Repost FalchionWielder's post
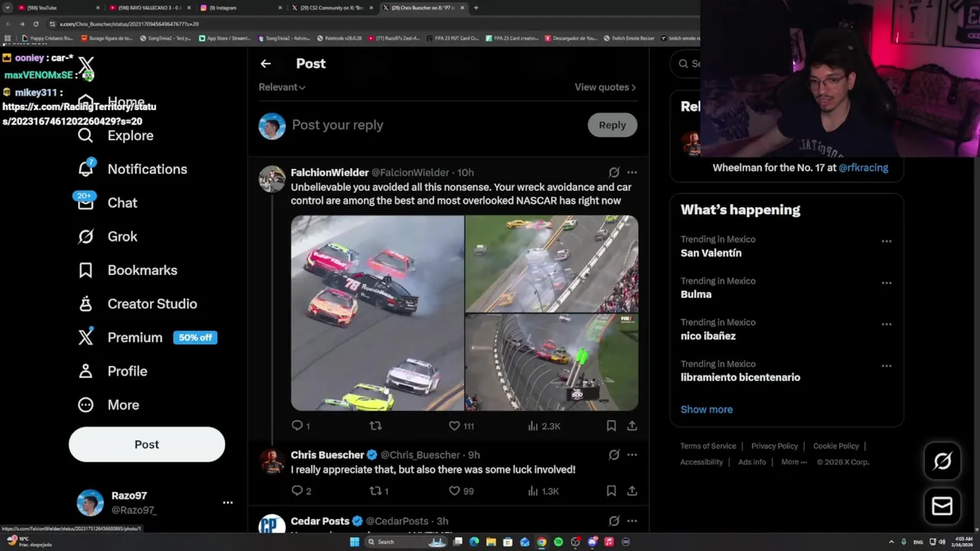This screenshot has width=980, height=551. pyautogui.click(x=375, y=425)
